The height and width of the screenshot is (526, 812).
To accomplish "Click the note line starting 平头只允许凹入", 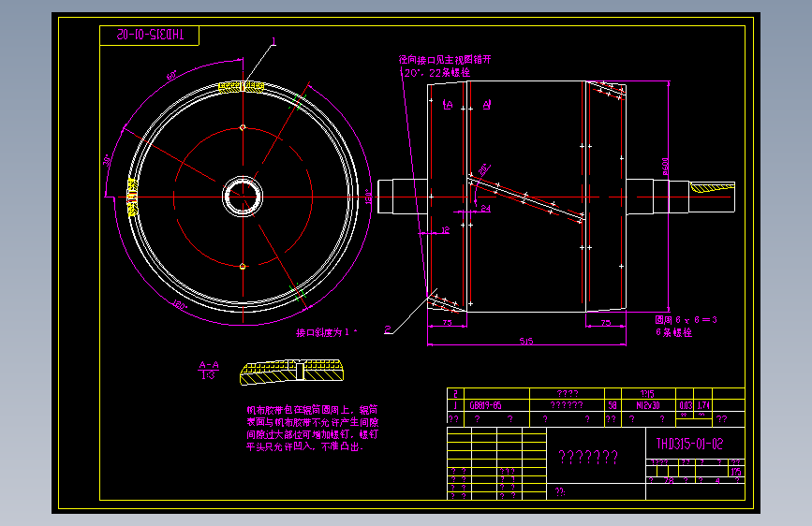I will click(305, 446).
